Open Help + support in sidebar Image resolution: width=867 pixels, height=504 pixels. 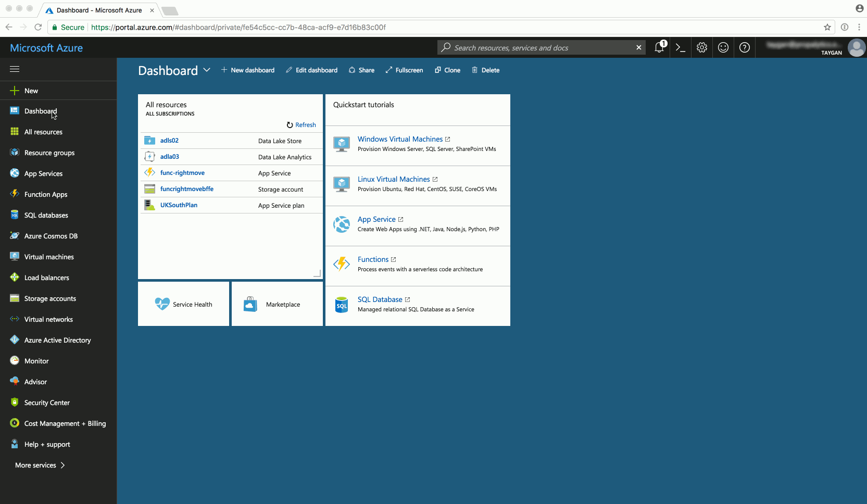[x=58, y=444]
